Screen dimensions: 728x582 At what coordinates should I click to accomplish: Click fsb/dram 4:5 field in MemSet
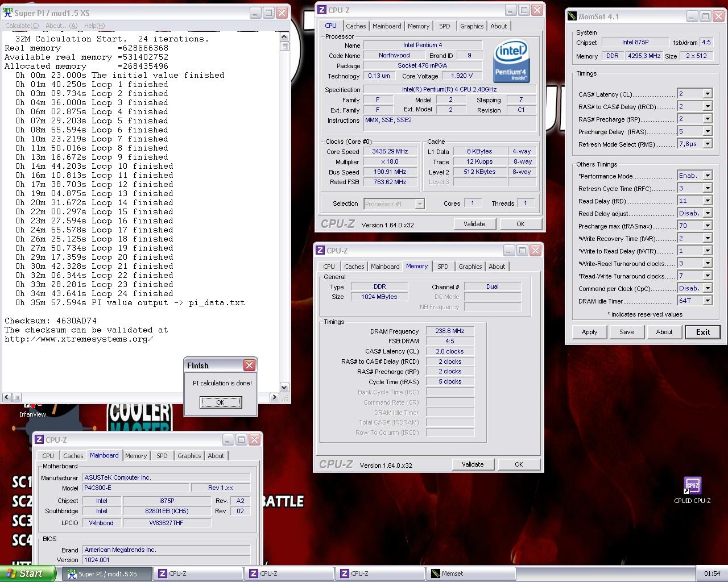pyautogui.click(x=706, y=42)
